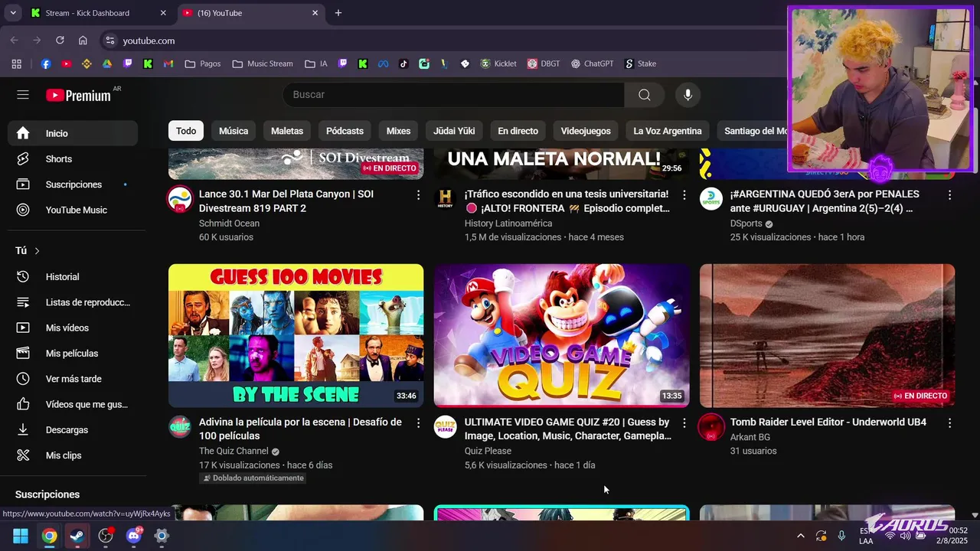
Task: Select the Pódcasts filter chip
Action: pos(345,131)
